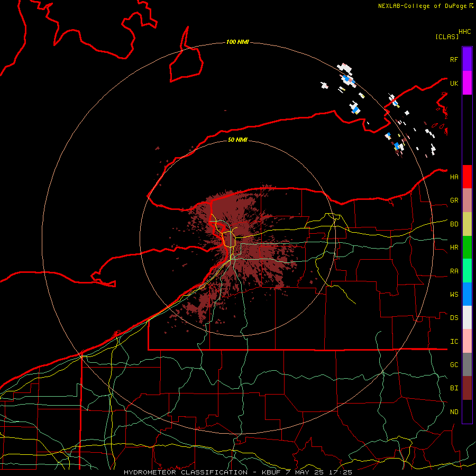Viewport: 476px width, 476px height.
Task: Click the 50 NMI range ring label
Action: pos(237,140)
